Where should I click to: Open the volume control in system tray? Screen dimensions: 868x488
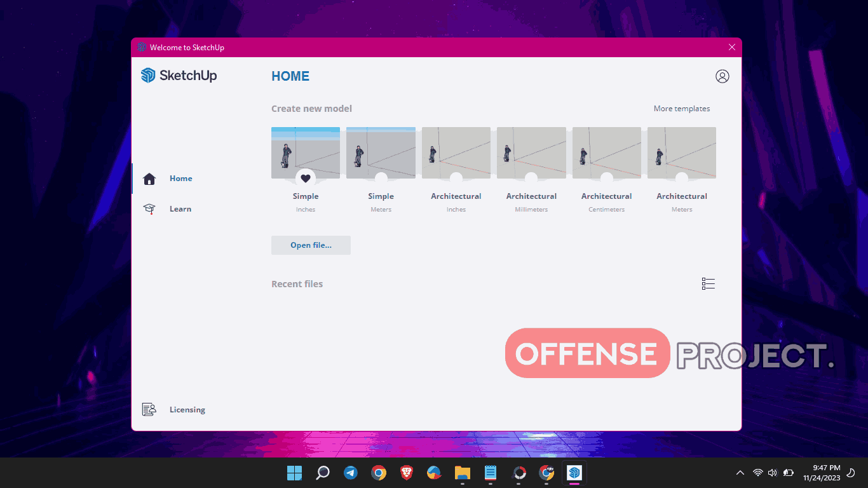point(773,473)
